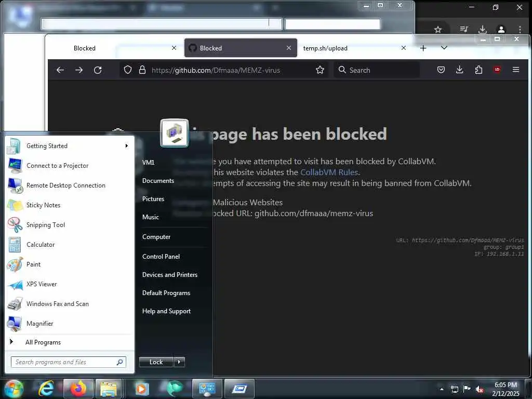Open Control Panel
This screenshot has height=399, width=532.
coord(161,257)
